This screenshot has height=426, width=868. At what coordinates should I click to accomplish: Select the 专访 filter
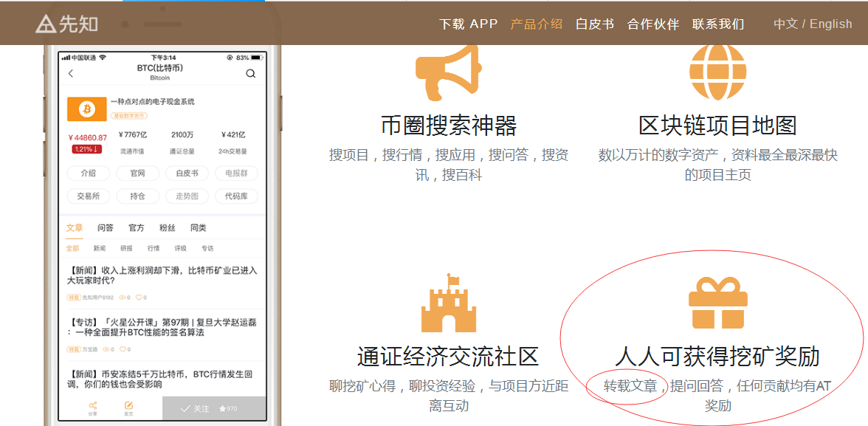(x=207, y=249)
